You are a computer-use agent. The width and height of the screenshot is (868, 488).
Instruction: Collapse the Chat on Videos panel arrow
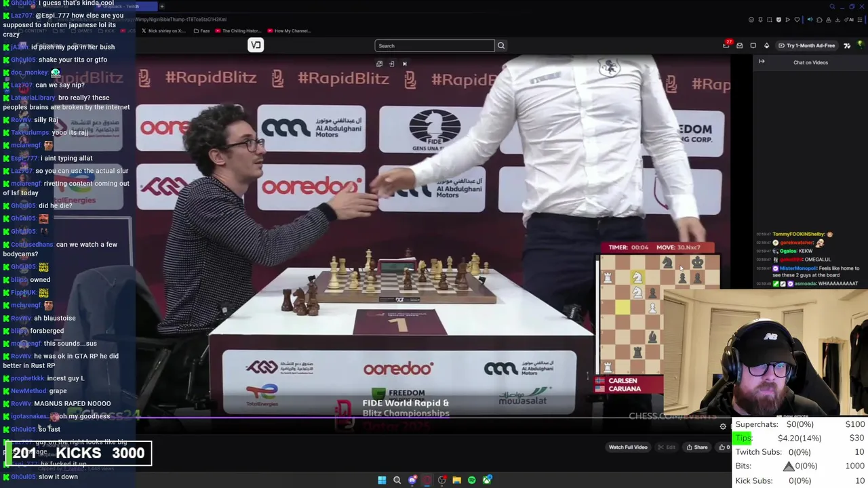click(x=762, y=62)
